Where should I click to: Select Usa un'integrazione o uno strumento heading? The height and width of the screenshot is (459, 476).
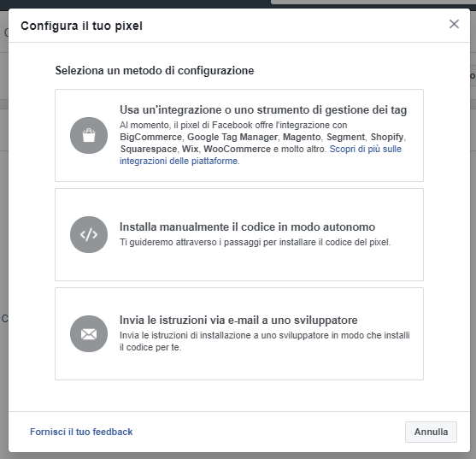(263, 110)
